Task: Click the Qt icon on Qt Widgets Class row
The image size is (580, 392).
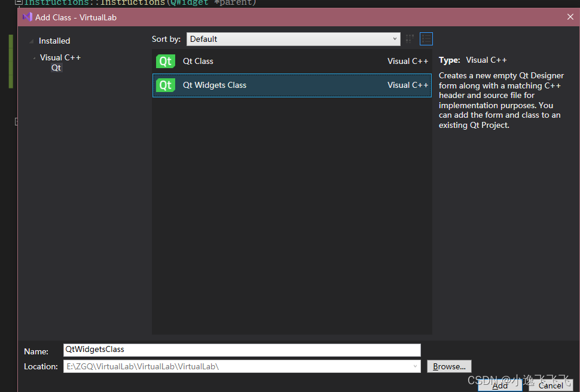Action: coord(165,85)
